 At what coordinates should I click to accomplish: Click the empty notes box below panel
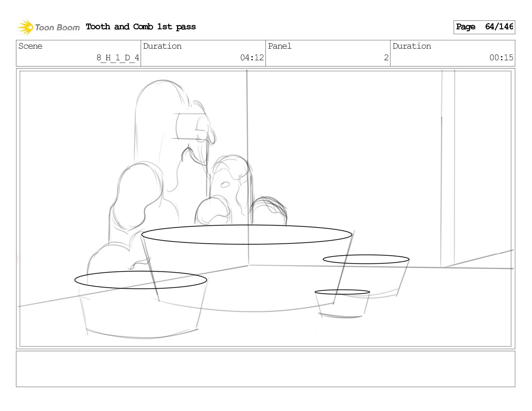(x=265, y=369)
